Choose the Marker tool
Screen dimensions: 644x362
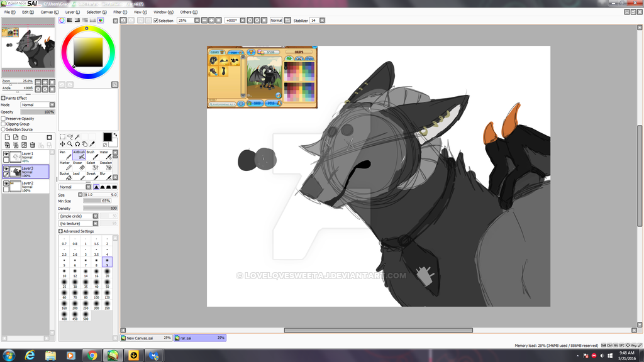pos(65,165)
